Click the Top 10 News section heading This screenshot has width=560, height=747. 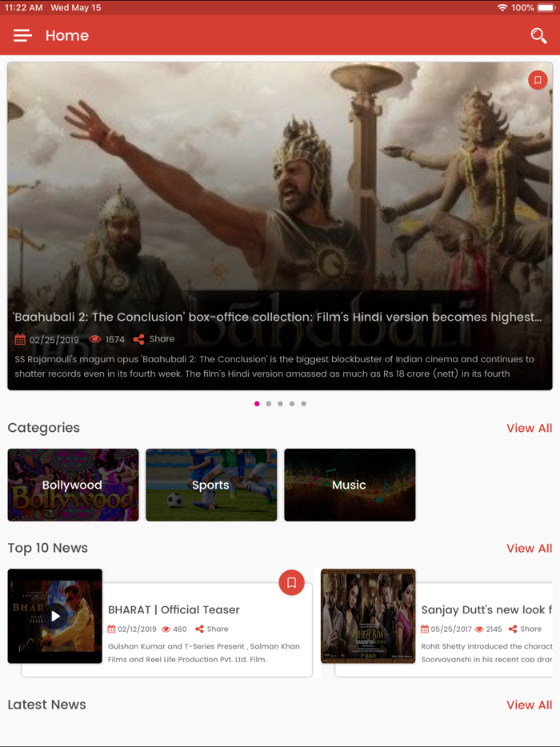48,548
